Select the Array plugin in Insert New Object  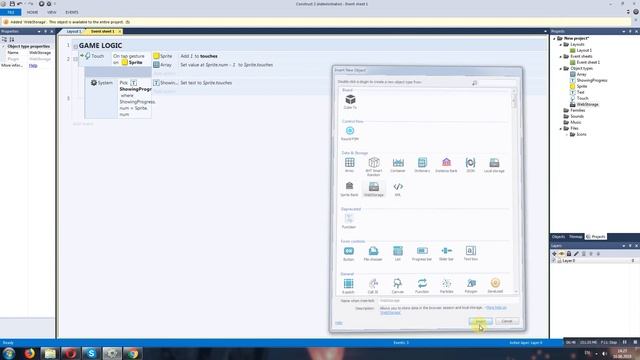coord(349,164)
